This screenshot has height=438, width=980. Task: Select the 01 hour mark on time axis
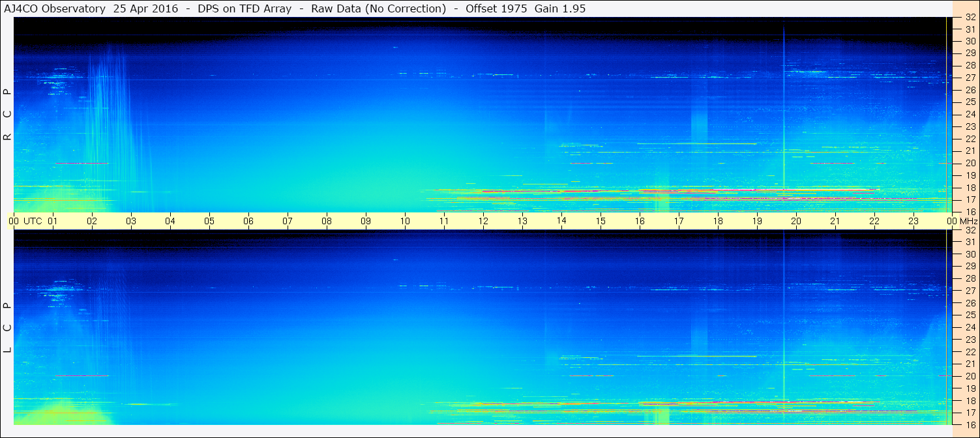(x=53, y=221)
